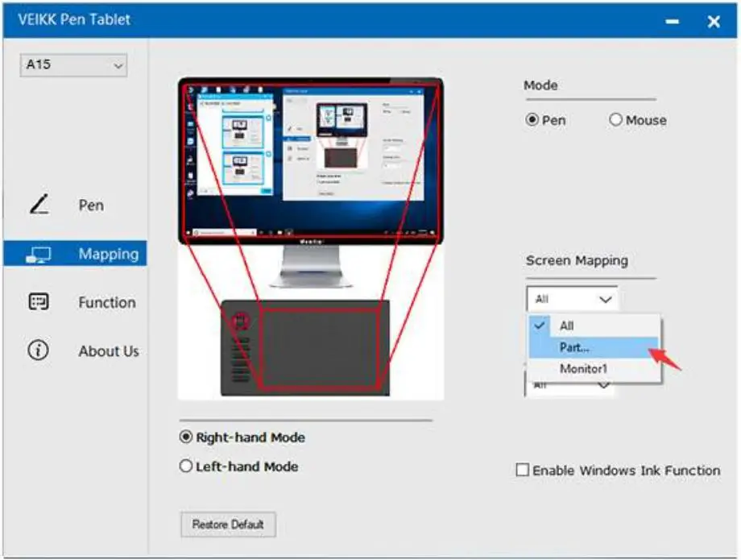The height and width of the screenshot is (560, 741).
Task: Click the Restore Default button
Action: tap(228, 525)
